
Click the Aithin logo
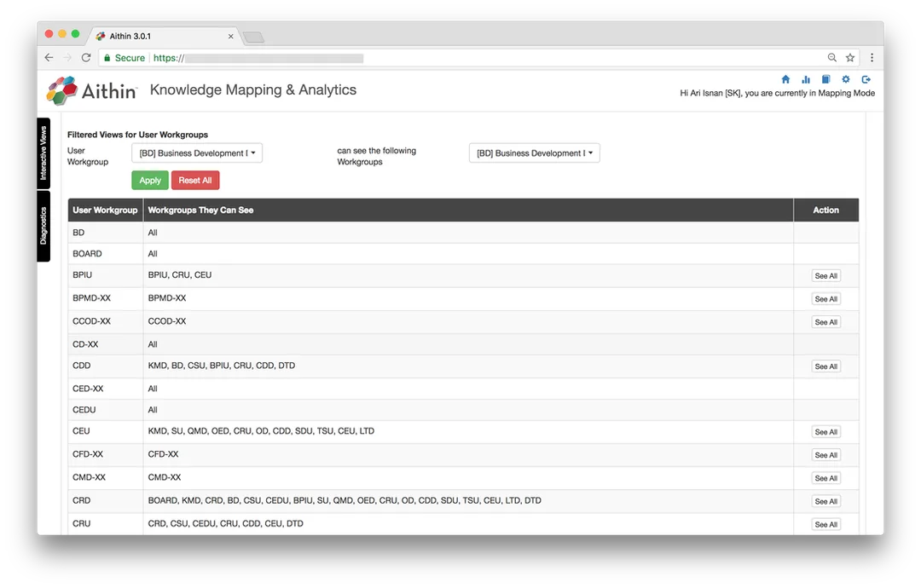(x=91, y=90)
